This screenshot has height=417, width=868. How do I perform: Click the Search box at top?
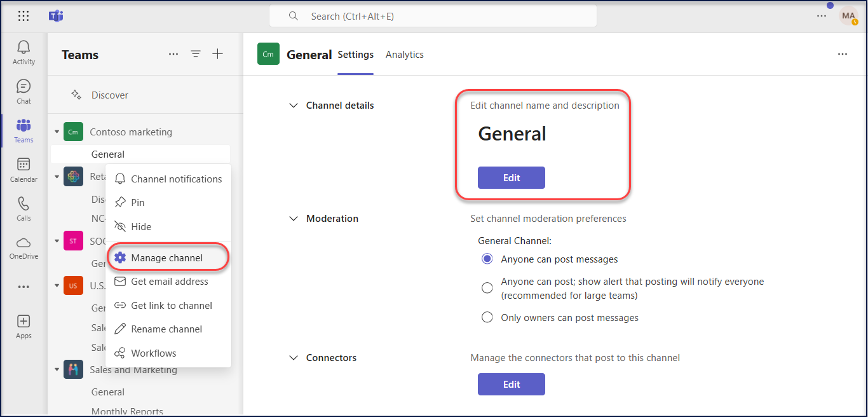click(432, 16)
